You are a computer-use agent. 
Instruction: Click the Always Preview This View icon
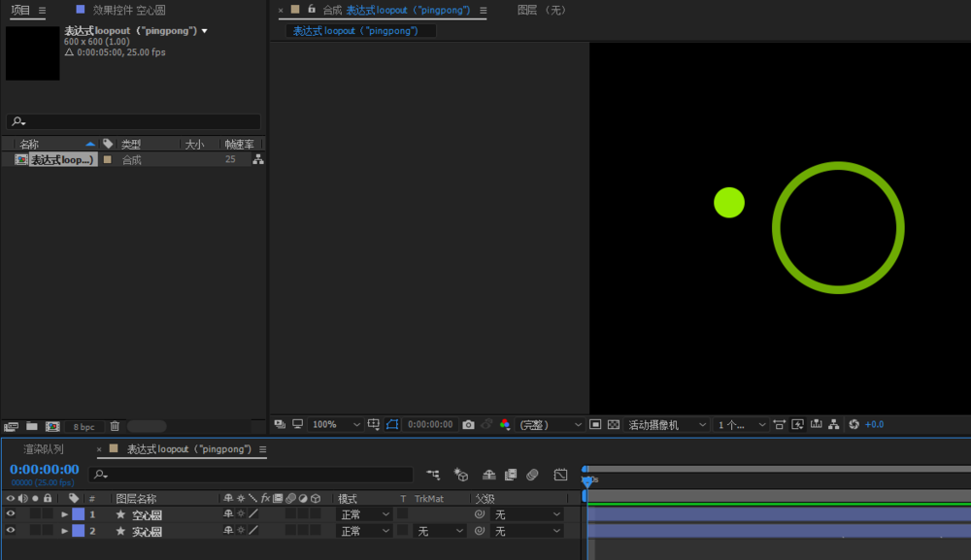[x=280, y=424]
